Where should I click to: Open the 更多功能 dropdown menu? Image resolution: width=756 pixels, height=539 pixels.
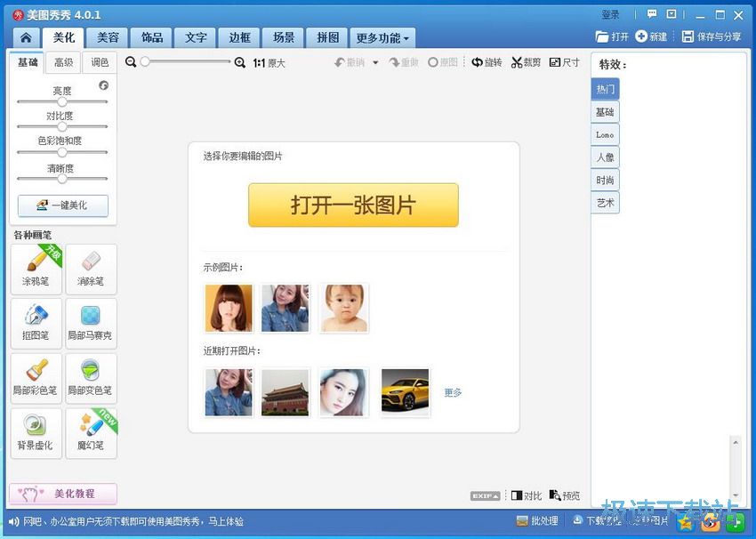tap(382, 37)
